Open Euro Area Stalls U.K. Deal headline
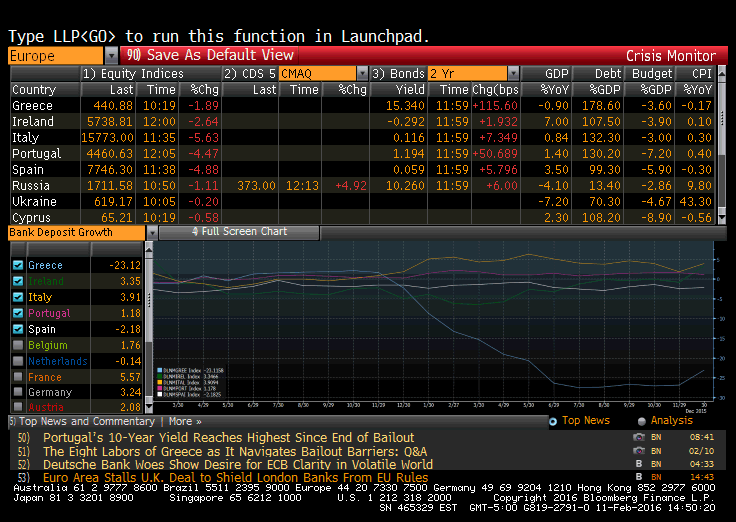Image resolution: width=736 pixels, height=522 pixels. click(x=236, y=478)
